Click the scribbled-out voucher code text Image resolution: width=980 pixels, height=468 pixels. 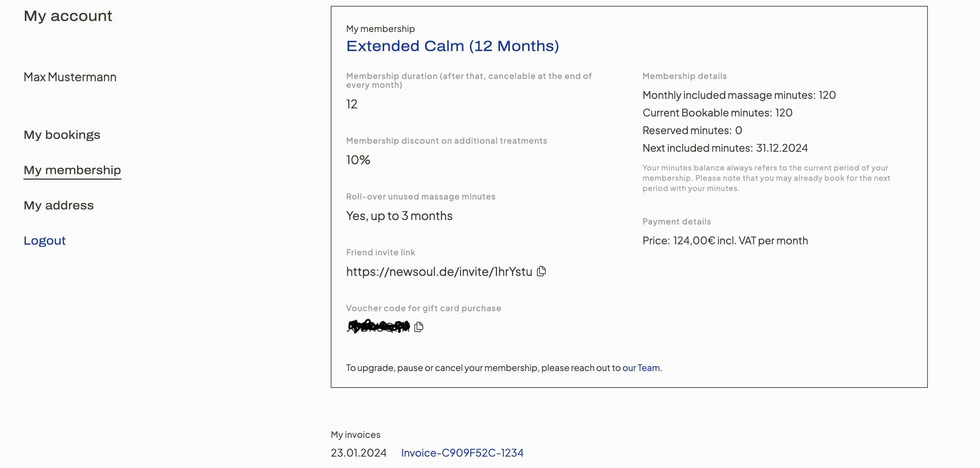(378, 326)
